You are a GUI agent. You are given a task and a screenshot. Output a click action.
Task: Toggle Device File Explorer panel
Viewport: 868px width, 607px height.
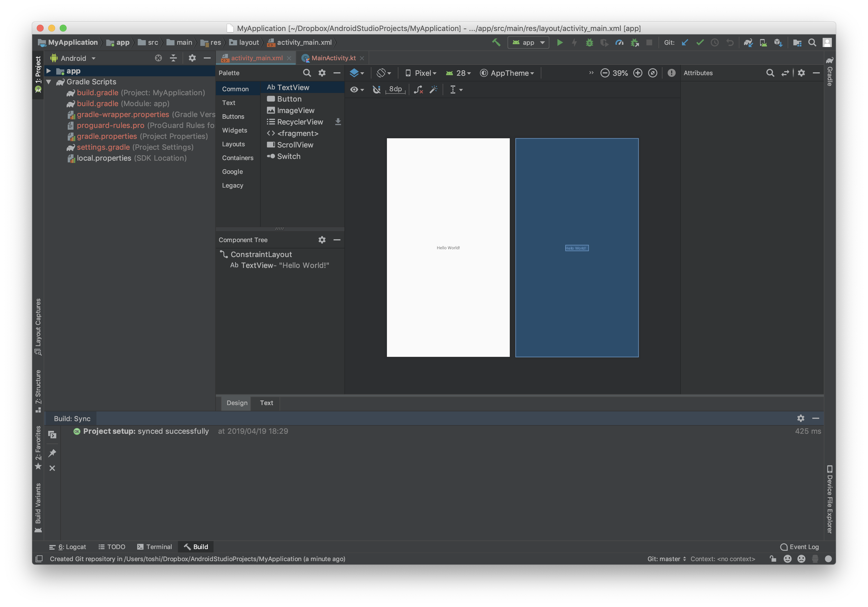coord(830,499)
